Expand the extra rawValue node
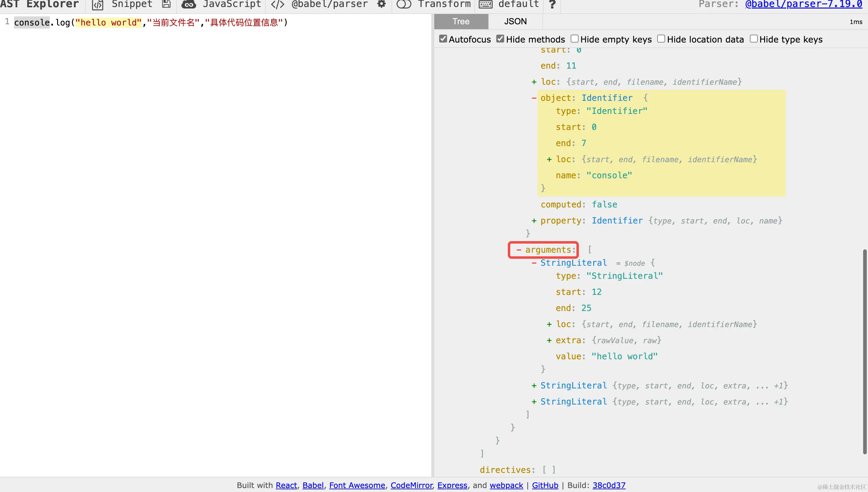 549,340
